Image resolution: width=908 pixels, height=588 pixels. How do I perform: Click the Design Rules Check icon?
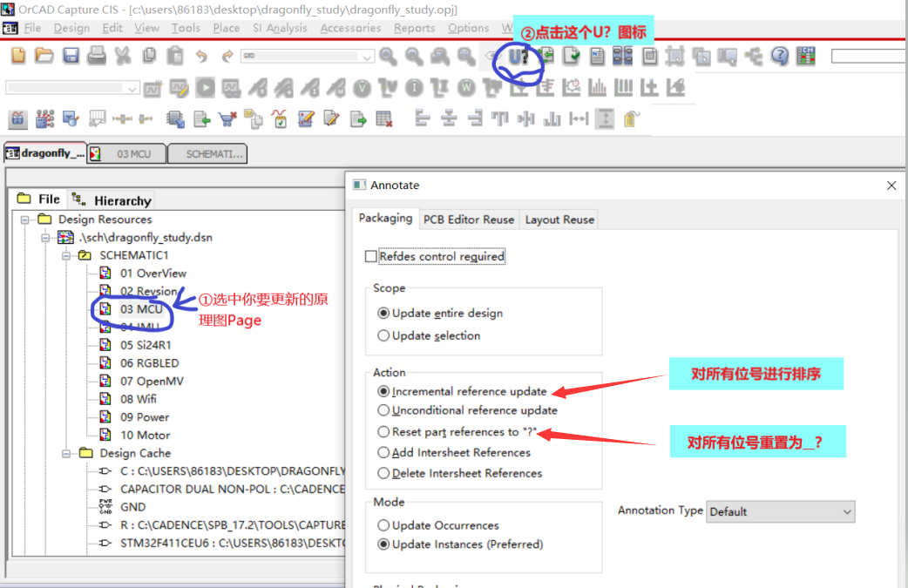572,57
